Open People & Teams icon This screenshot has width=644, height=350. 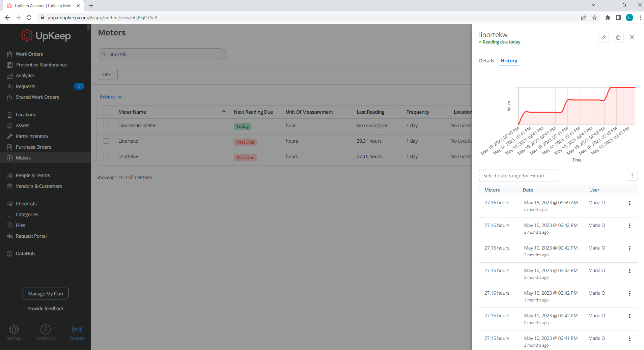tap(10, 175)
